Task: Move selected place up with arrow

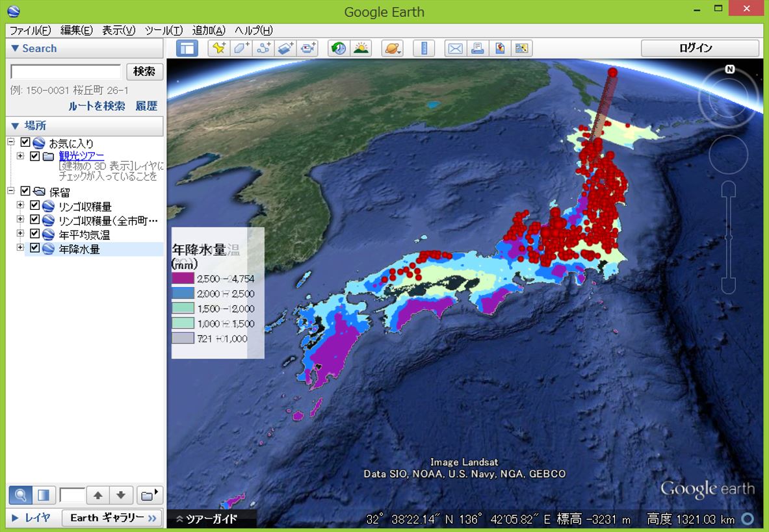Action: click(x=98, y=495)
